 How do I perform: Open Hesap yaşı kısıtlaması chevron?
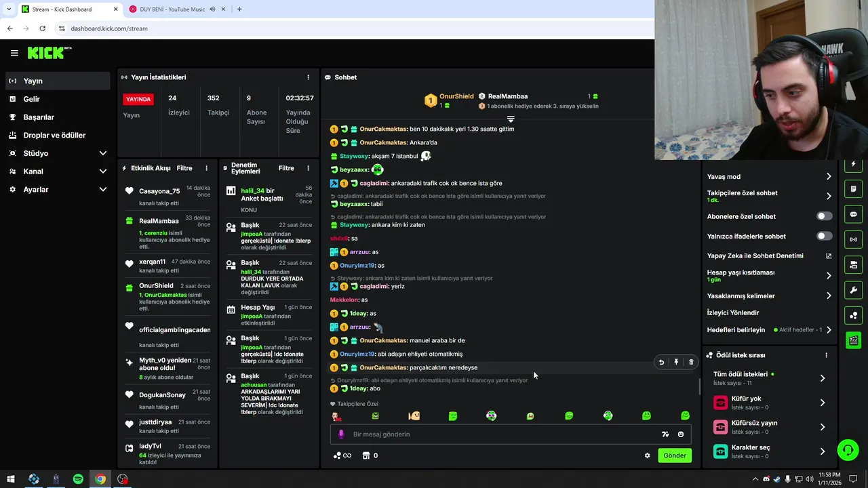pyautogui.click(x=829, y=276)
